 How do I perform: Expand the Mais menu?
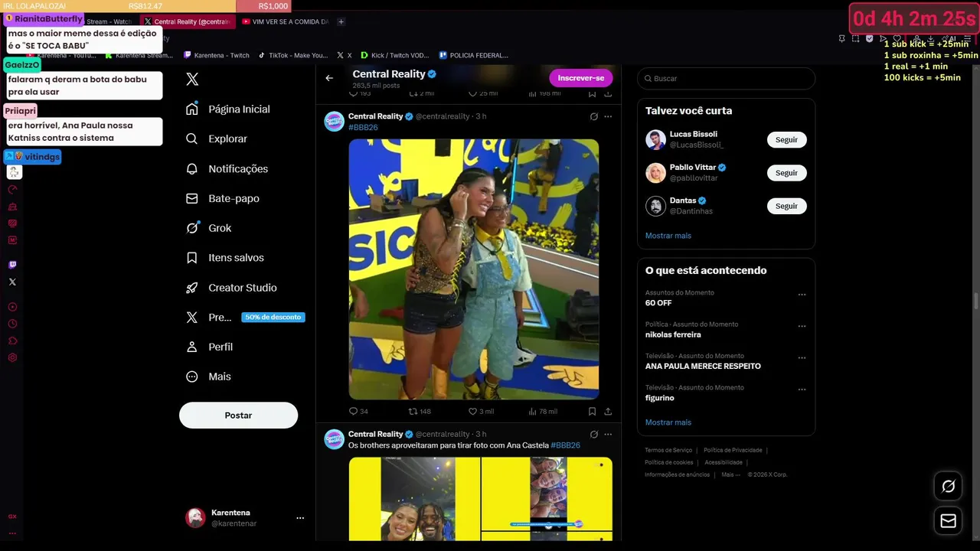(208, 377)
